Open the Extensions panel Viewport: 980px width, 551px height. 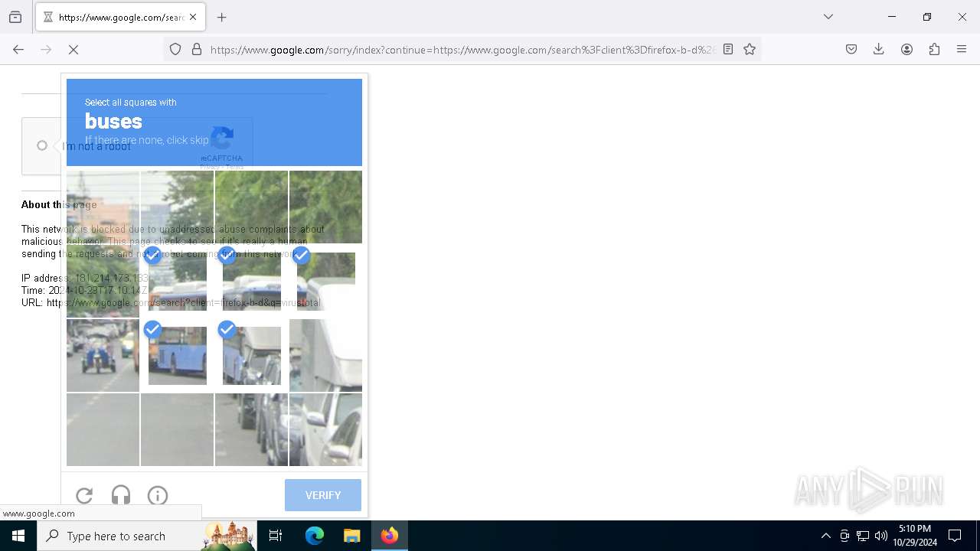point(934,50)
